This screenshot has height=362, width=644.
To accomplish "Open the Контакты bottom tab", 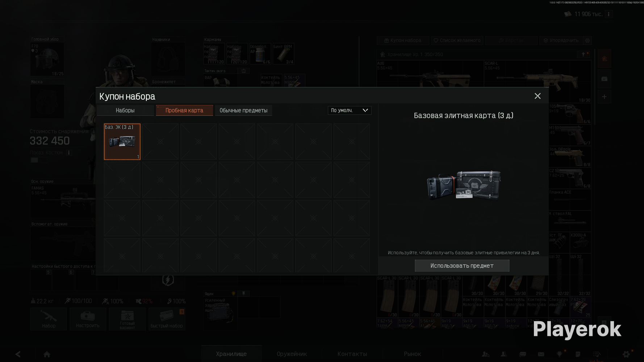I will [x=352, y=354].
